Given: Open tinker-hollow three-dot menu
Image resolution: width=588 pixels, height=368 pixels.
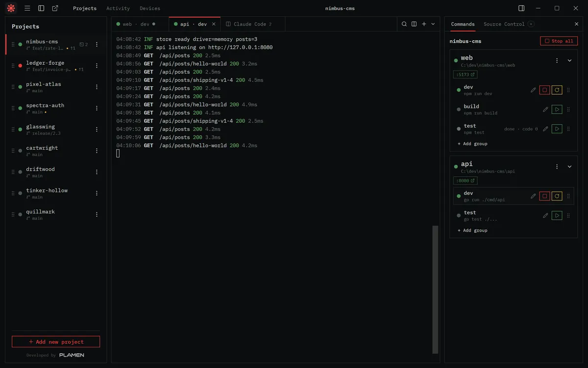Looking at the screenshot, I should [x=97, y=193].
